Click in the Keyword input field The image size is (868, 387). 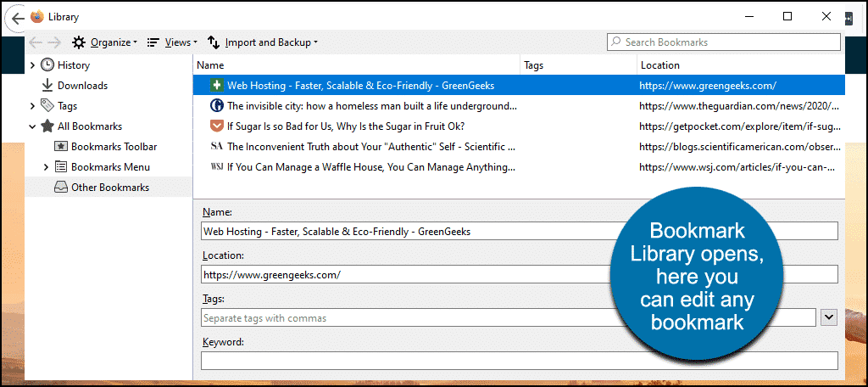point(520,361)
